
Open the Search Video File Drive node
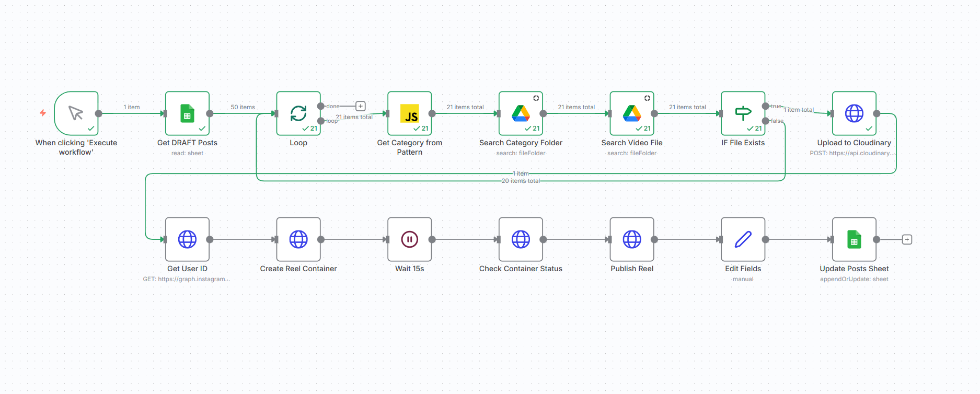(632, 113)
